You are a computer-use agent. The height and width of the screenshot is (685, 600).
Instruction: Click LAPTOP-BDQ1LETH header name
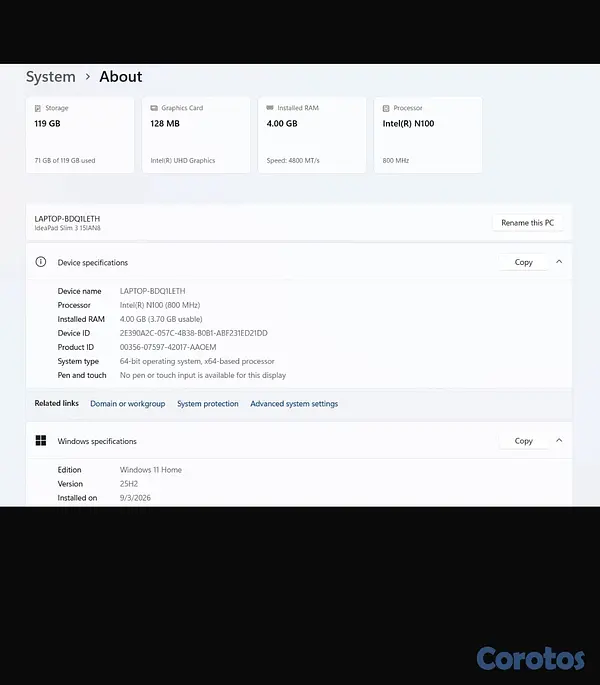coord(67,219)
